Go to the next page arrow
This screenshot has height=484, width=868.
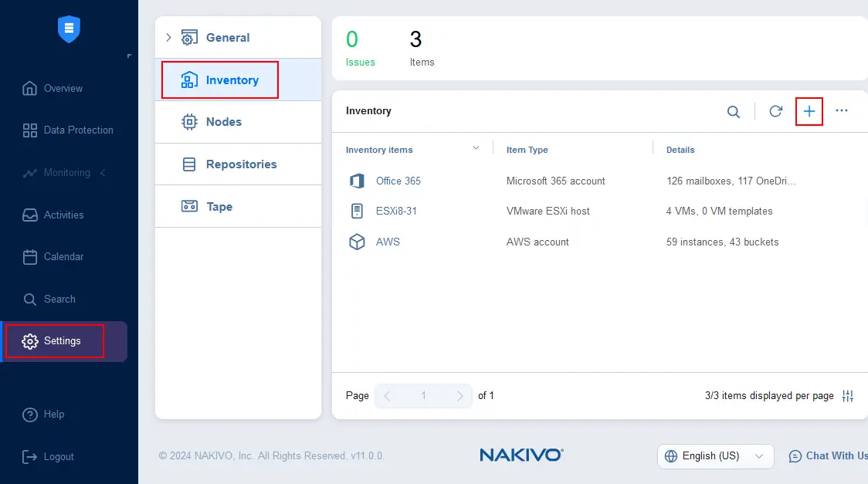pos(459,396)
